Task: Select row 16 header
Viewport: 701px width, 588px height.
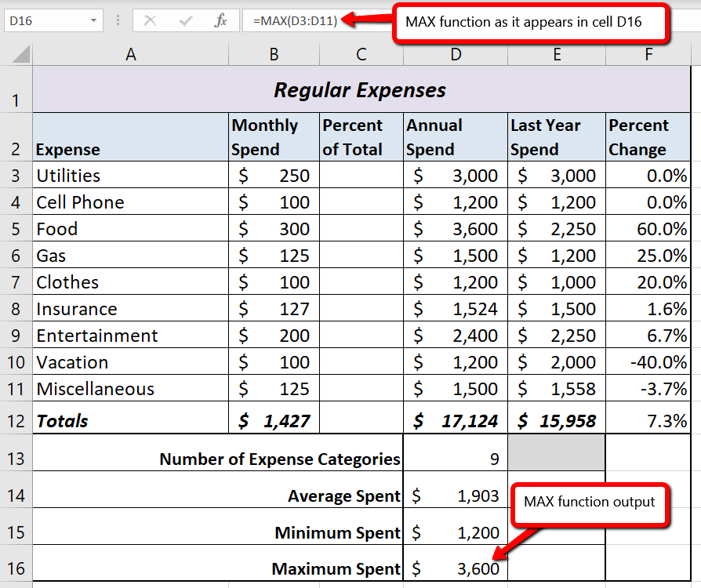Action: click(16, 563)
